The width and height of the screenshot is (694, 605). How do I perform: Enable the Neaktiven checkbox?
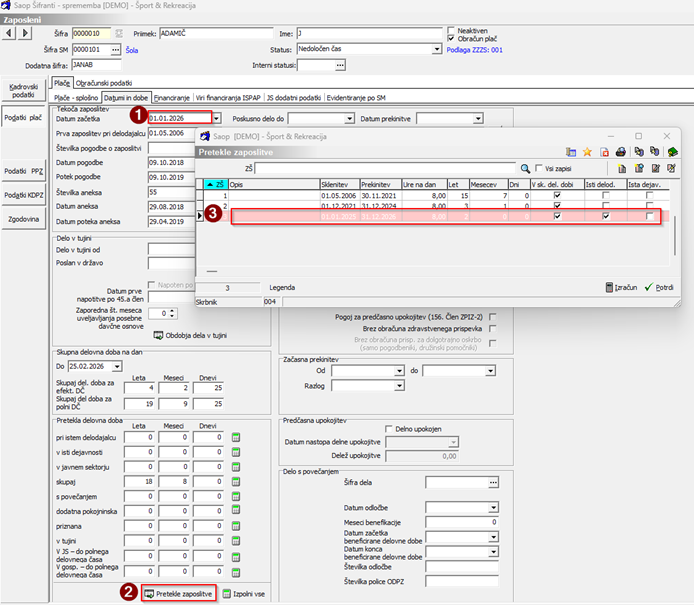[451, 30]
